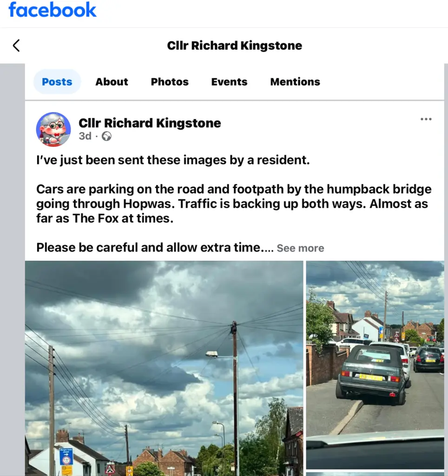Open the photo of car parked on kerb

375,365
